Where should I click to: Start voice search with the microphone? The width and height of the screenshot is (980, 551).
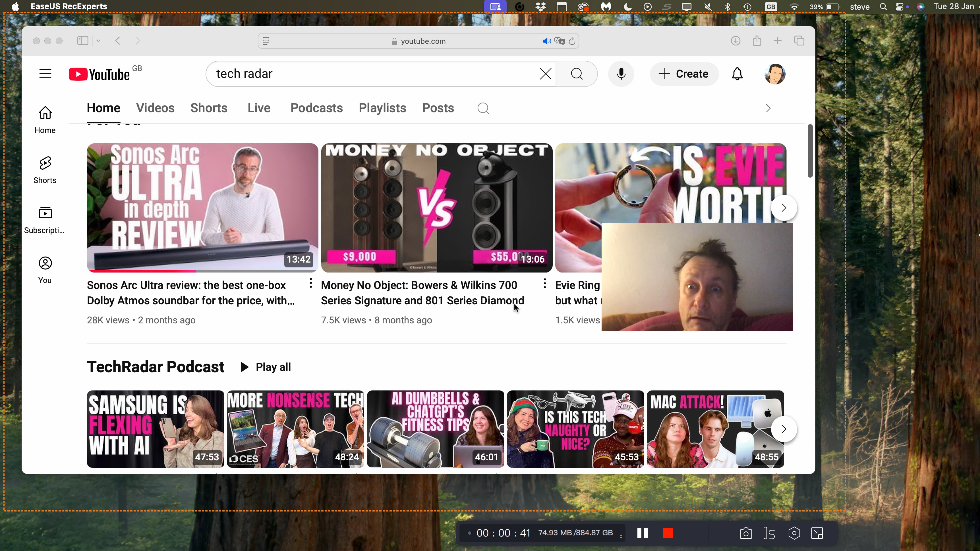pyautogui.click(x=621, y=74)
